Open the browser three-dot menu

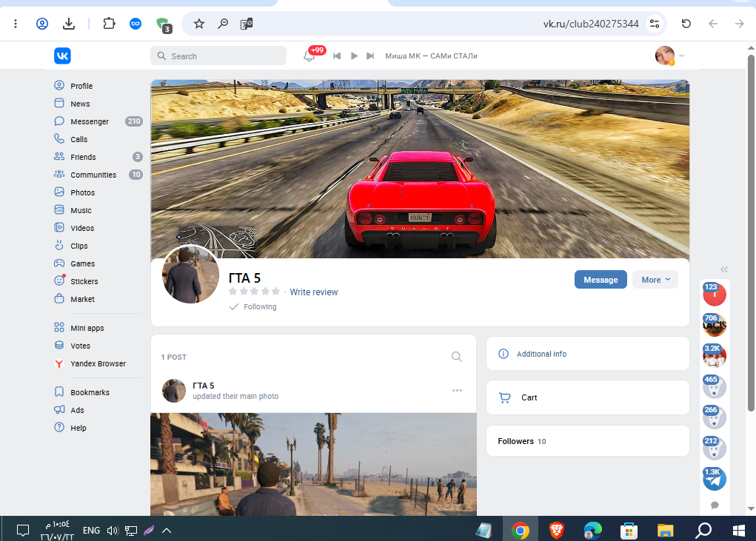click(x=16, y=24)
